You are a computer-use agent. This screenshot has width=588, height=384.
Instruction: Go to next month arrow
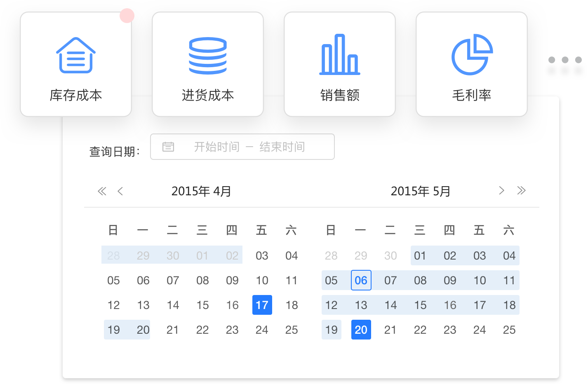tap(501, 190)
